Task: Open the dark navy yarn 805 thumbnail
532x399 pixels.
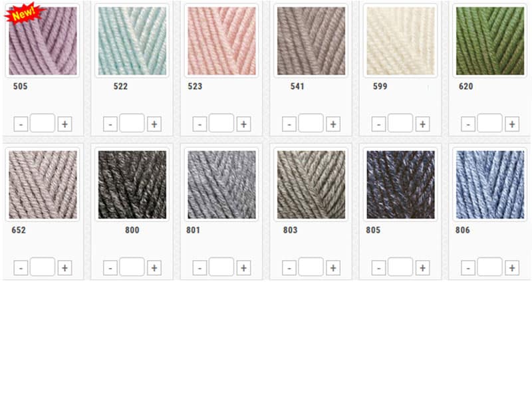Action: (x=400, y=185)
